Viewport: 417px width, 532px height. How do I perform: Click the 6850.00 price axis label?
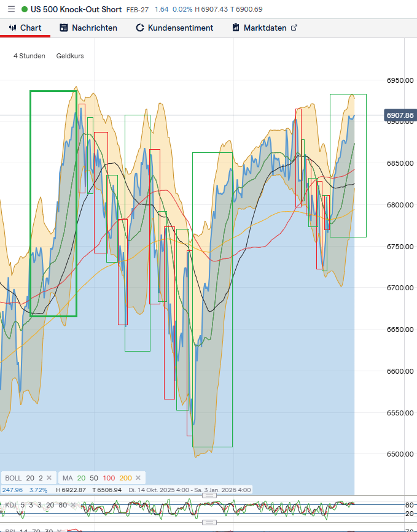coord(400,163)
